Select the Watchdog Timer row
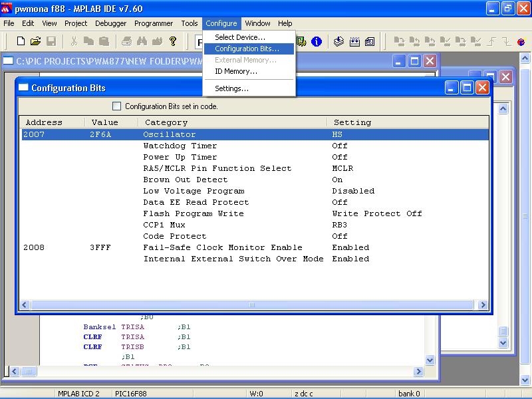Viewport: 532px width, 399px height. [x=255, y=146]
